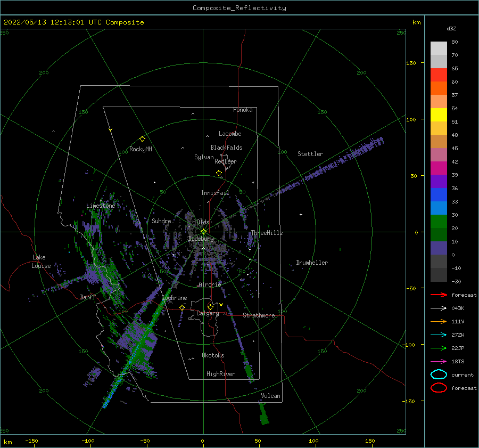Click the 2022/05/13 12:13:01 UTC timestamp
Viewport: 479px width, 448px height.
click(49, 22)
